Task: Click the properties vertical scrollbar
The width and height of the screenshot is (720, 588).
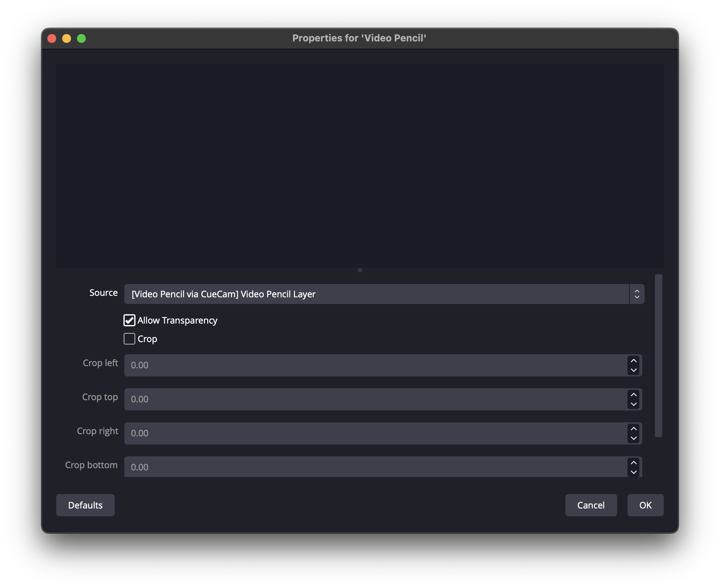Action: coord(658,355)
